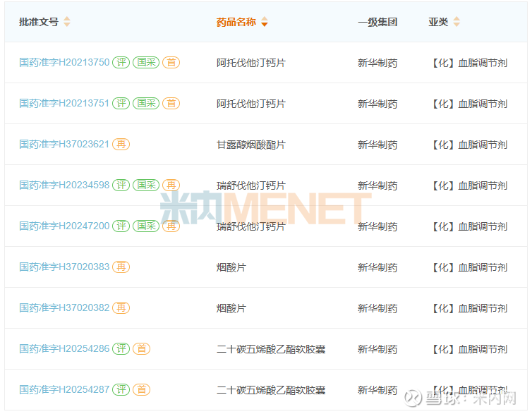This screenshot has width=532, height=414.
Task: Click the 首 badge next to H20254286
Action: 141,349
